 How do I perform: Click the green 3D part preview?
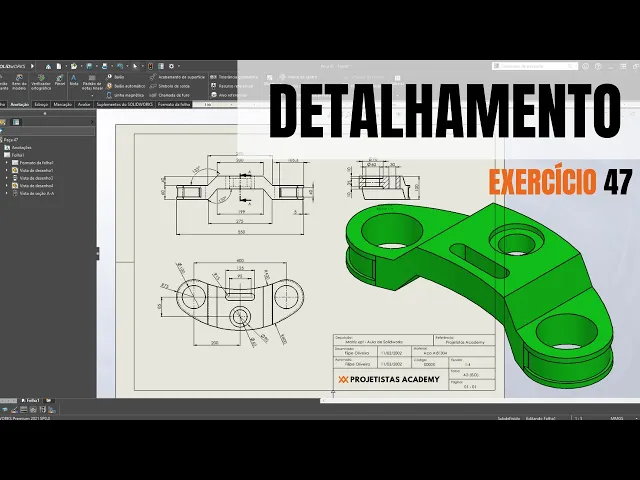pos(478,294)
